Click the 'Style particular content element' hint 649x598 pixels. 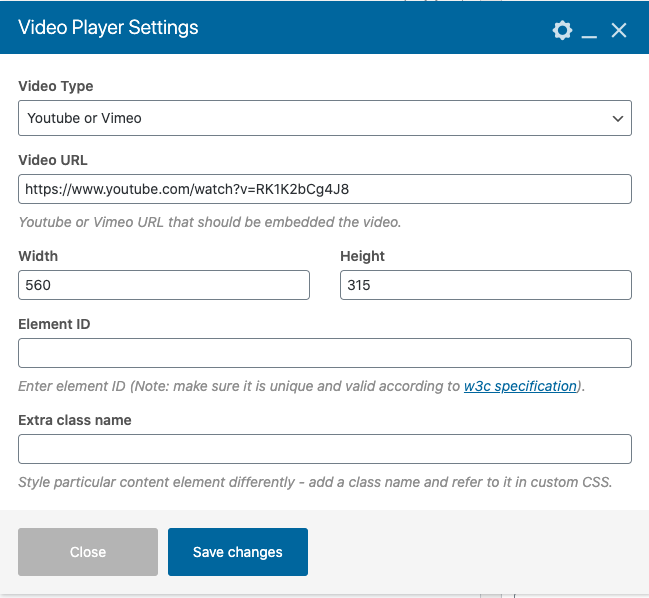[x=315, y=482]
